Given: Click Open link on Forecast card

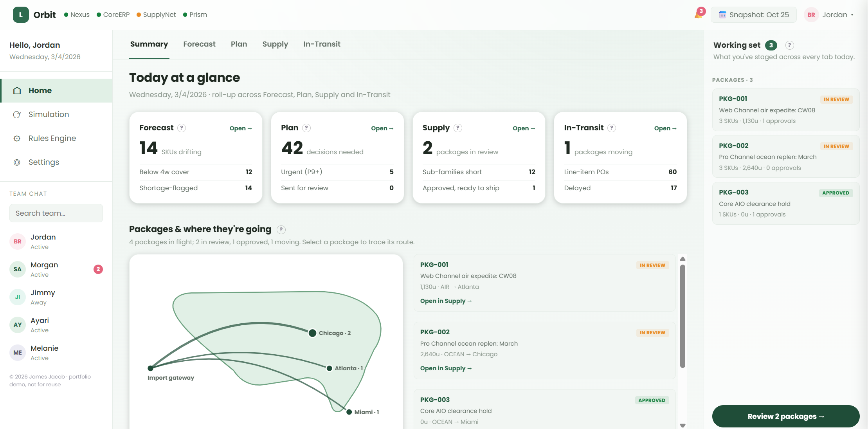Looking at the screenshot, I should click(x=241, y=128).
